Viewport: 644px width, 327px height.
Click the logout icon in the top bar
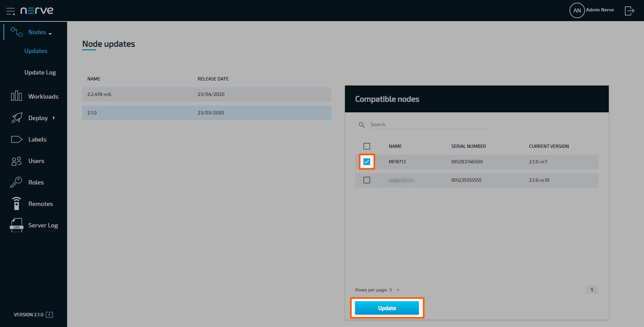[629, 10]
